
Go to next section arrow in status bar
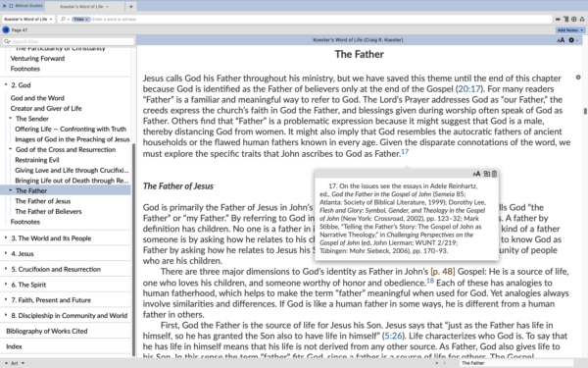click(444, 363)
